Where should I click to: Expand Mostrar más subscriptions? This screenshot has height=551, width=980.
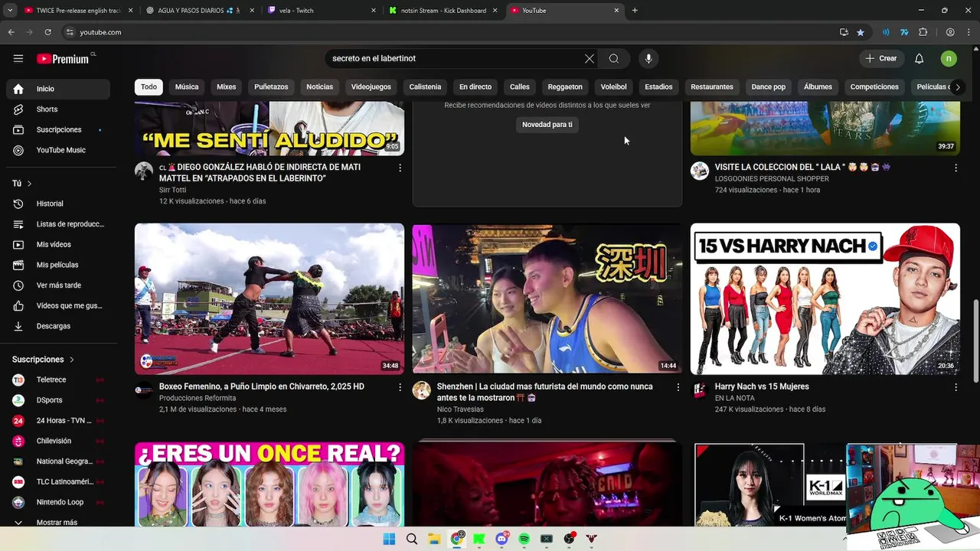coord(58,522)
